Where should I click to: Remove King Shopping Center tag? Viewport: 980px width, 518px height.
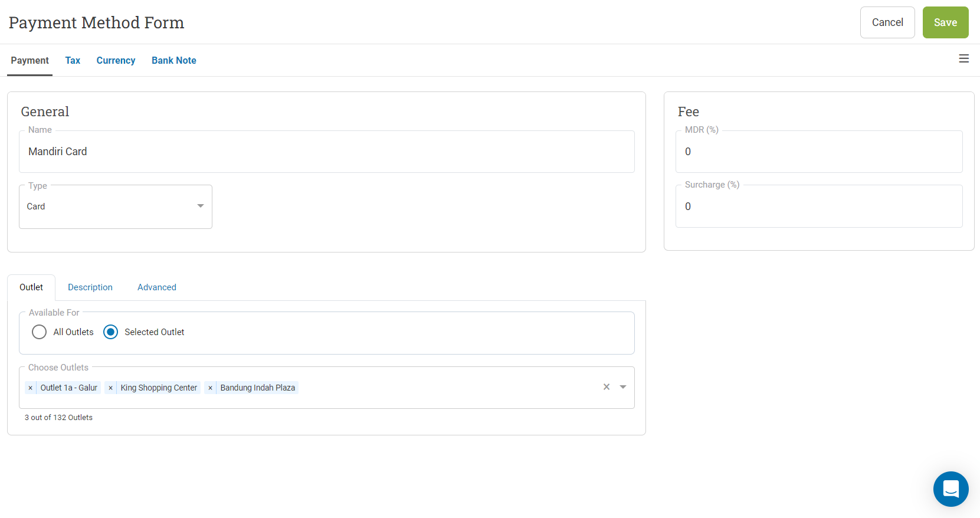click(x=110, y=388)
